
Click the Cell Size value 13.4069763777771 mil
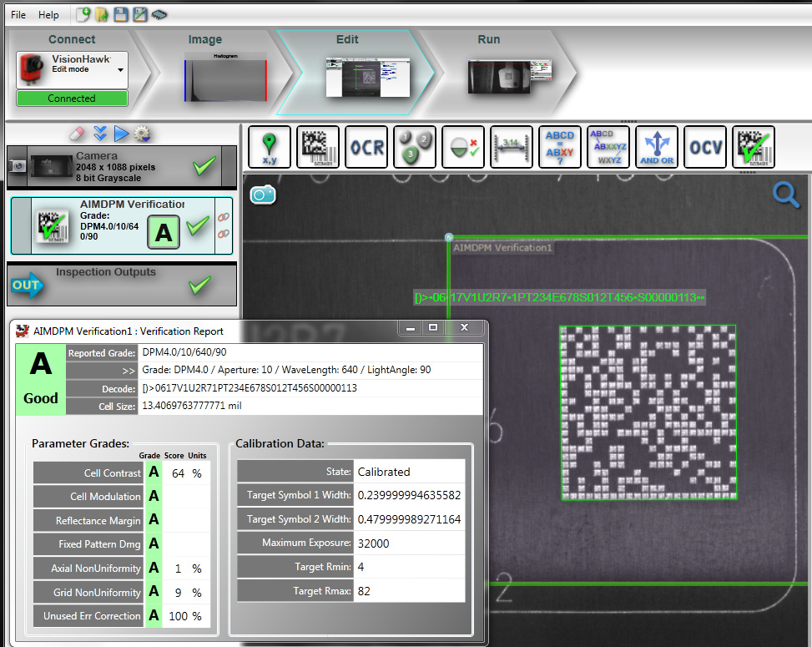(x=192, y=406)
